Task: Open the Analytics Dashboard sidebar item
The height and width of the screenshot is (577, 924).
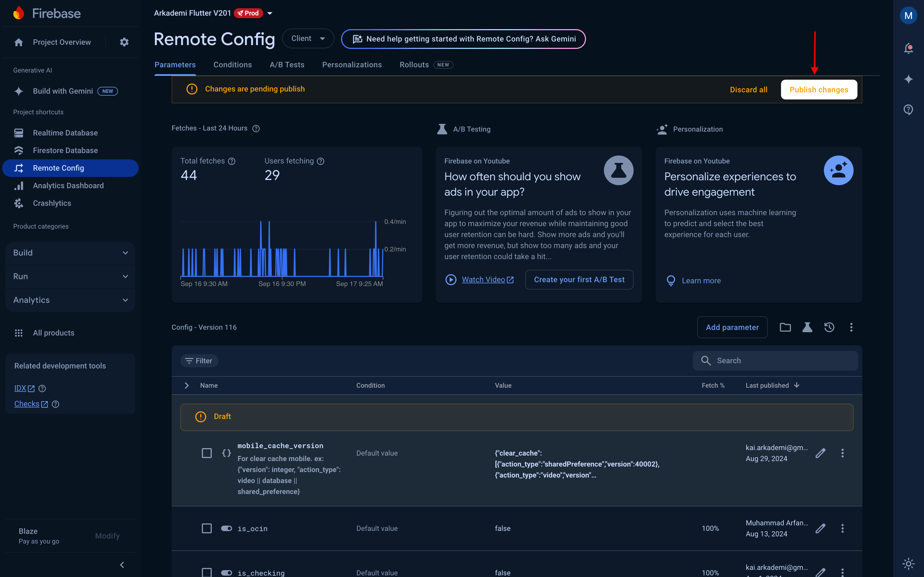Action: (68, 185)
